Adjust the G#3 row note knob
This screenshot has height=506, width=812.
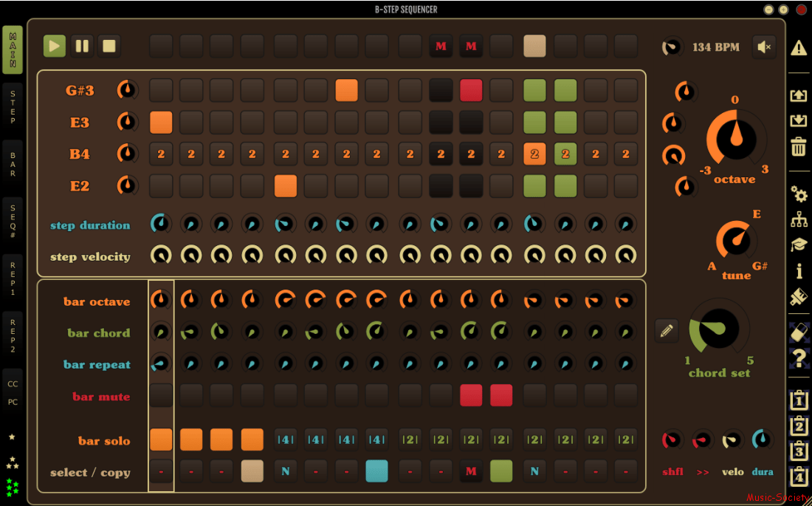click(x=128, y=90)
